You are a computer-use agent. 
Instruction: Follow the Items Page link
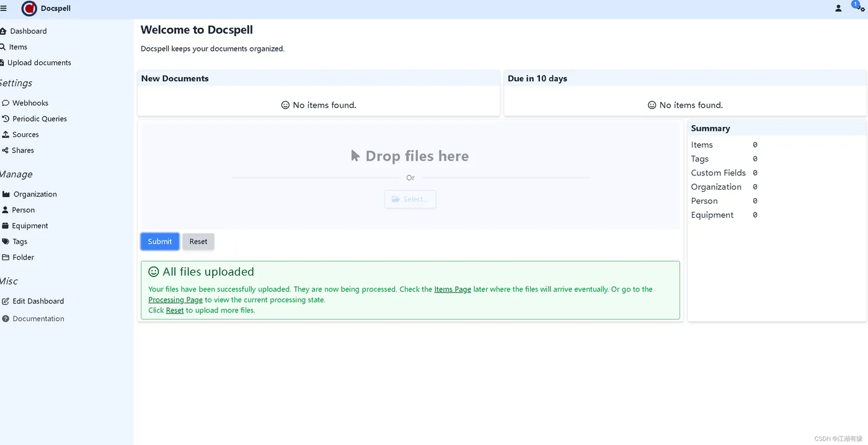coord(453,289)
